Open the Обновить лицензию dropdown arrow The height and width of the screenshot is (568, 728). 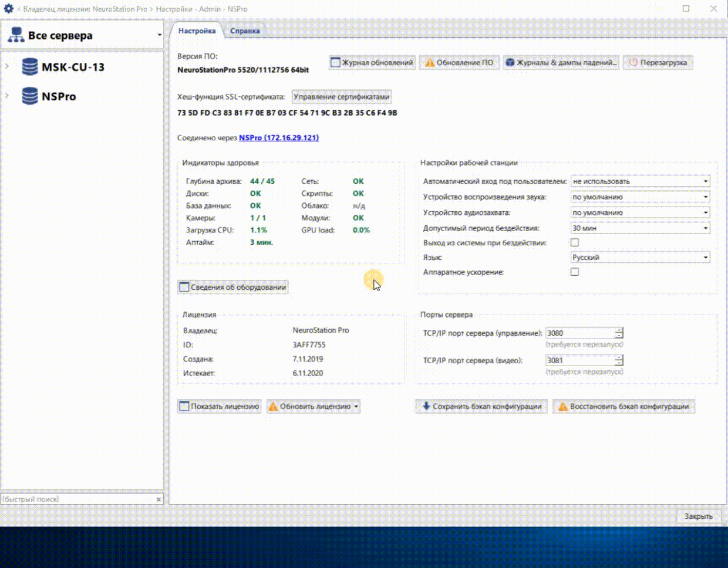(356, 406)
